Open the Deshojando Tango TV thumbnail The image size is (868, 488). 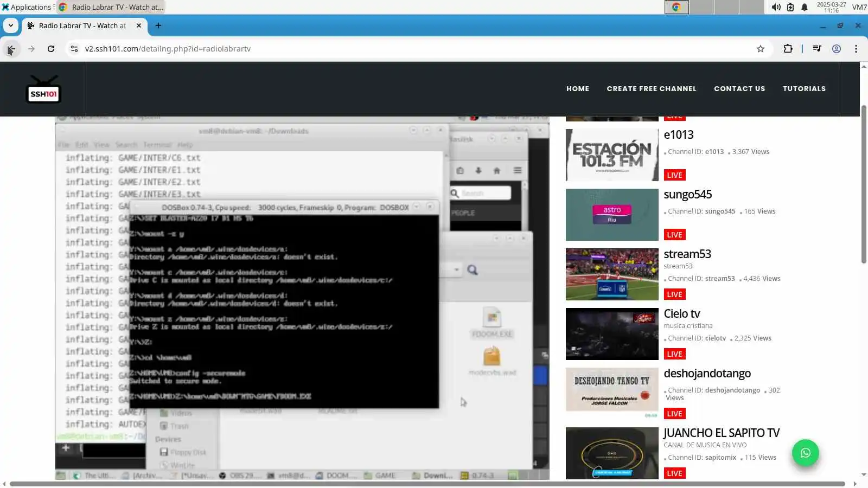click(x=612, y=394)
